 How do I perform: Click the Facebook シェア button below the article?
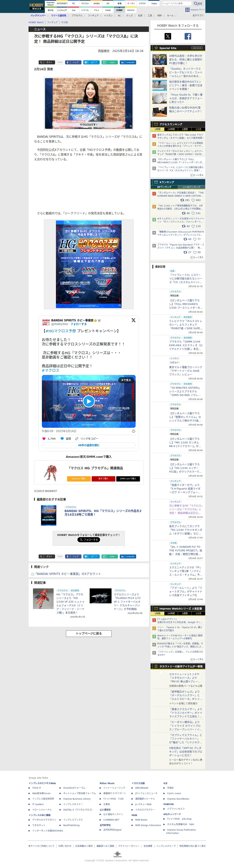click(x=73, y=556)
